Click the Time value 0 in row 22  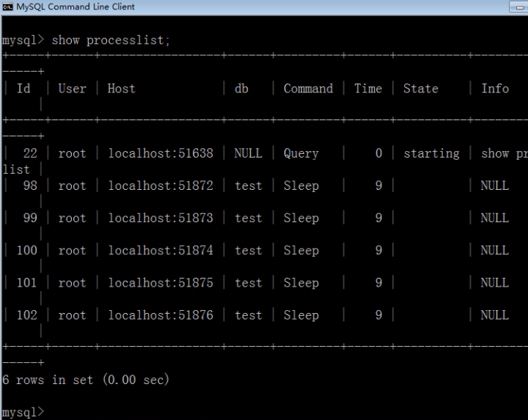pos(379,153)
